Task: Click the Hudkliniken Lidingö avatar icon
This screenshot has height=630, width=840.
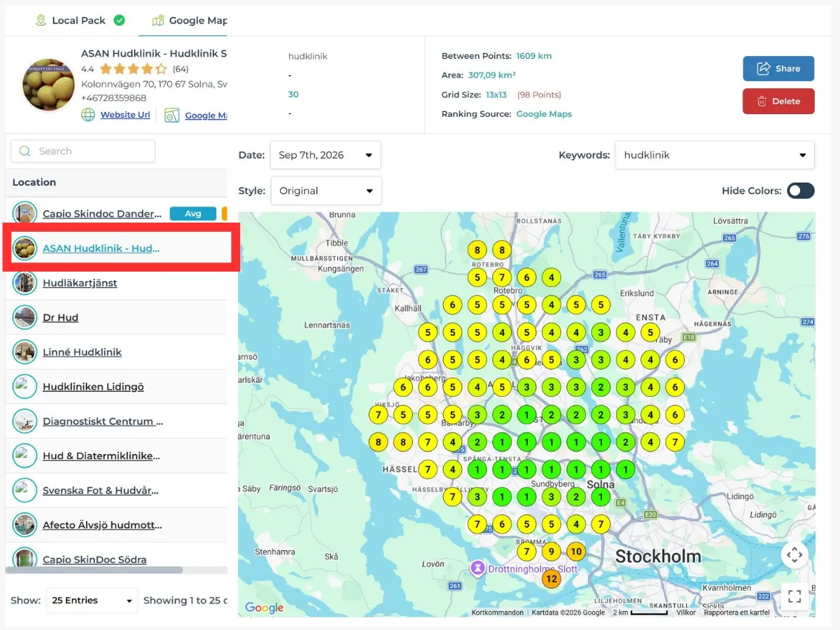Action: (x=24, y=386)
